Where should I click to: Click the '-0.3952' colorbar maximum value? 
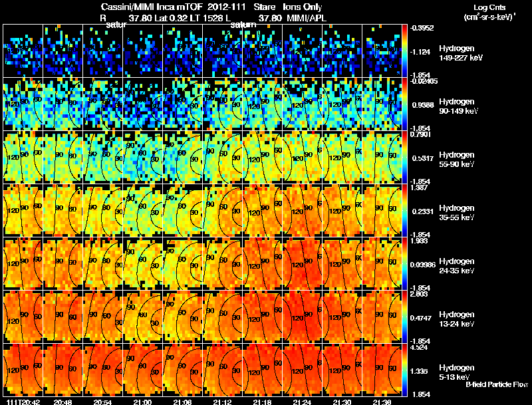point(422,28)
